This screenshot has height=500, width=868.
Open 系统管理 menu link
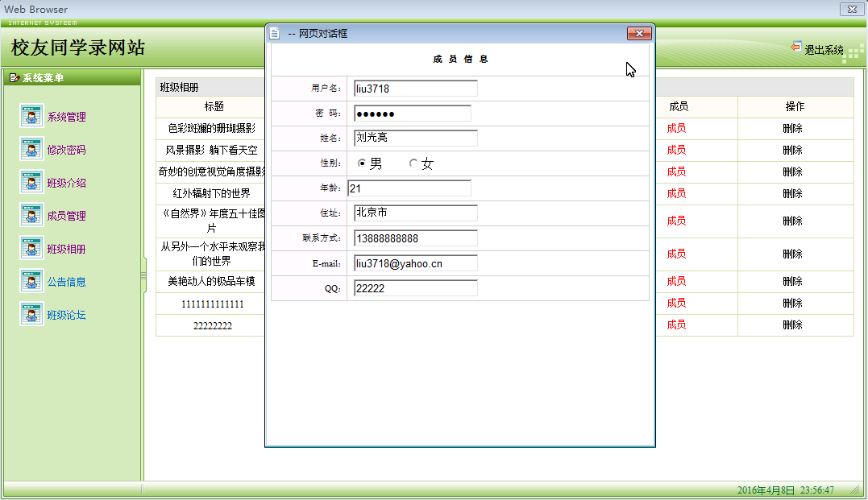pos(66,117)
